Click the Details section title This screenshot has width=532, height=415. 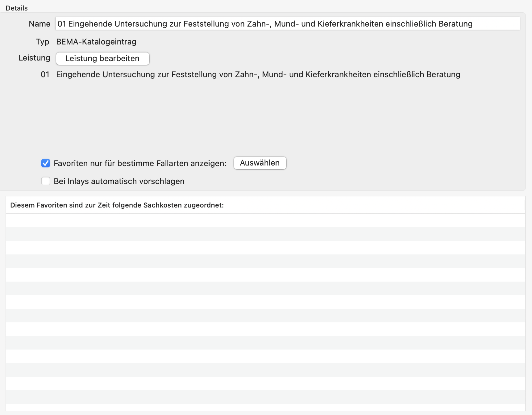(17, 8)
